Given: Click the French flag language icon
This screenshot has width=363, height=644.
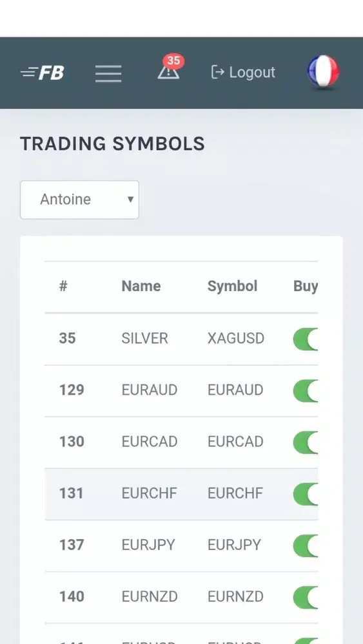Looking at the screenshot, I should [x=323, y=71].
